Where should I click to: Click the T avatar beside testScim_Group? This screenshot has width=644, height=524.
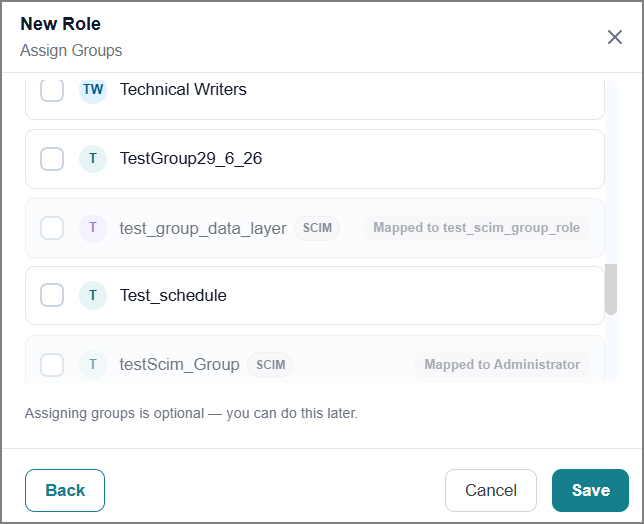tap(93, 364)
